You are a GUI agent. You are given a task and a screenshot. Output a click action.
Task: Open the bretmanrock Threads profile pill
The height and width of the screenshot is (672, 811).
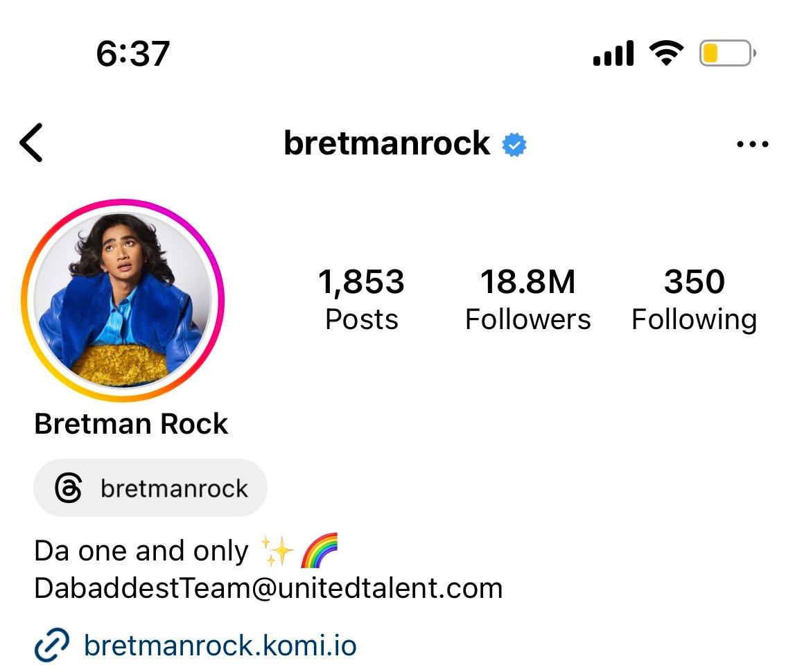[150, 488]
